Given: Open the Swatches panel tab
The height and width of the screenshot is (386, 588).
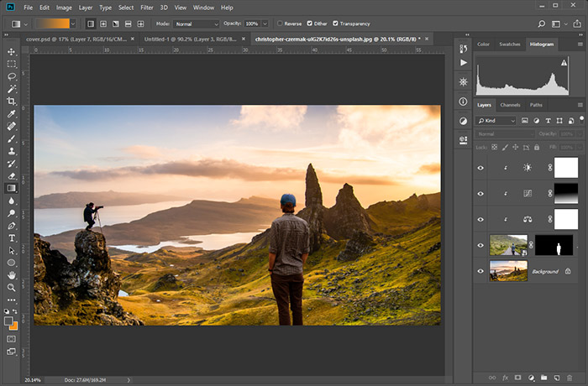Looking at the screenshot, I should [x=510, y=44].
